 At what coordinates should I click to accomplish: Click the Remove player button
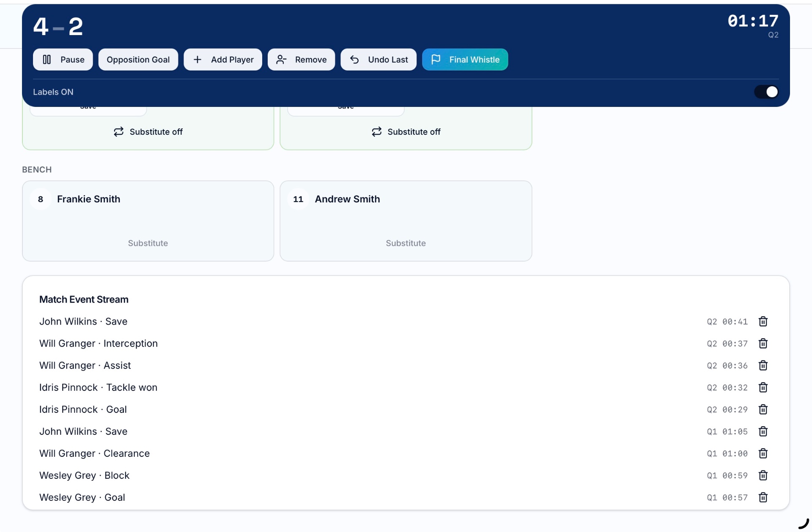tap(301, 60)
